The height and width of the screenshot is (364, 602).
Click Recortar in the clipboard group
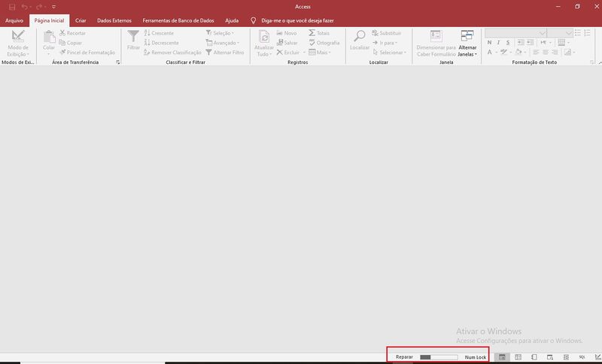coord(72,33)
